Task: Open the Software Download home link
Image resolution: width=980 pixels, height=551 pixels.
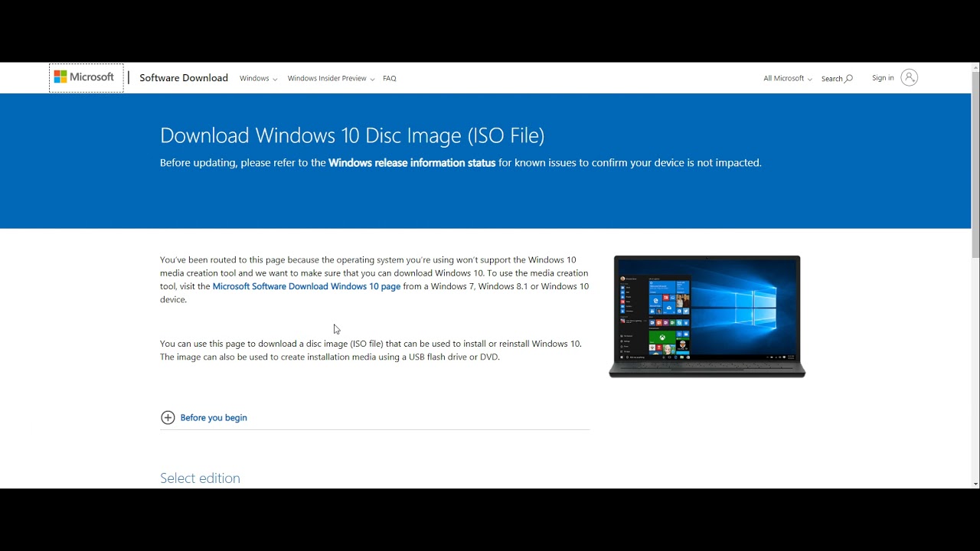Action: 184,78
